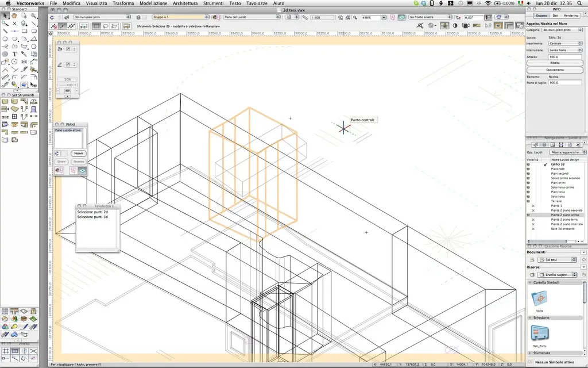Open the Visualizza menu
The image size is (588, 368).
(96, 3)
